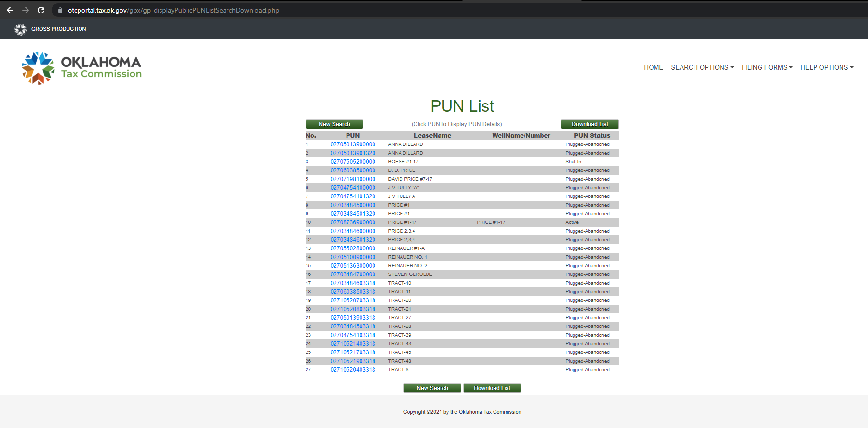Screen dimensions: 868x429
Task: Open PUN 02704754101320 for J V TULLY A
Action: [x=353, y=196]
